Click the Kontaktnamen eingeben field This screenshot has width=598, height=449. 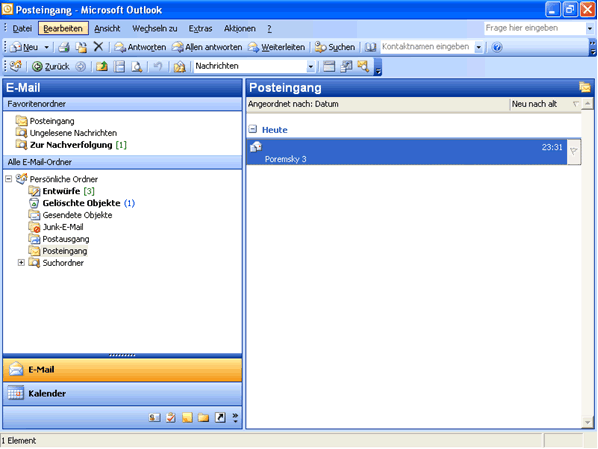click(x=427, y=47)
